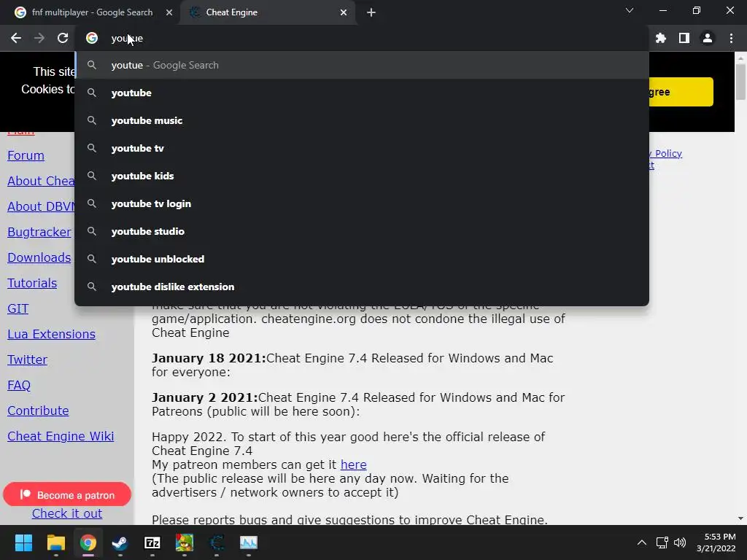Image resolution: width=747 pixels, height=560 pixels.
Task: Click the scrollbar down arrow
Action: pos(740,518)
